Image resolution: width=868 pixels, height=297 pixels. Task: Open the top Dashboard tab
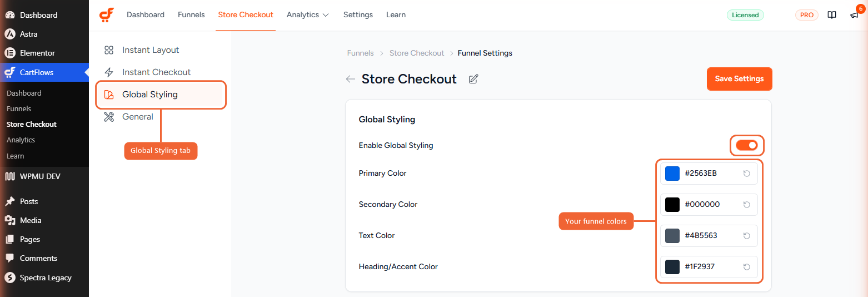point(146,15)
